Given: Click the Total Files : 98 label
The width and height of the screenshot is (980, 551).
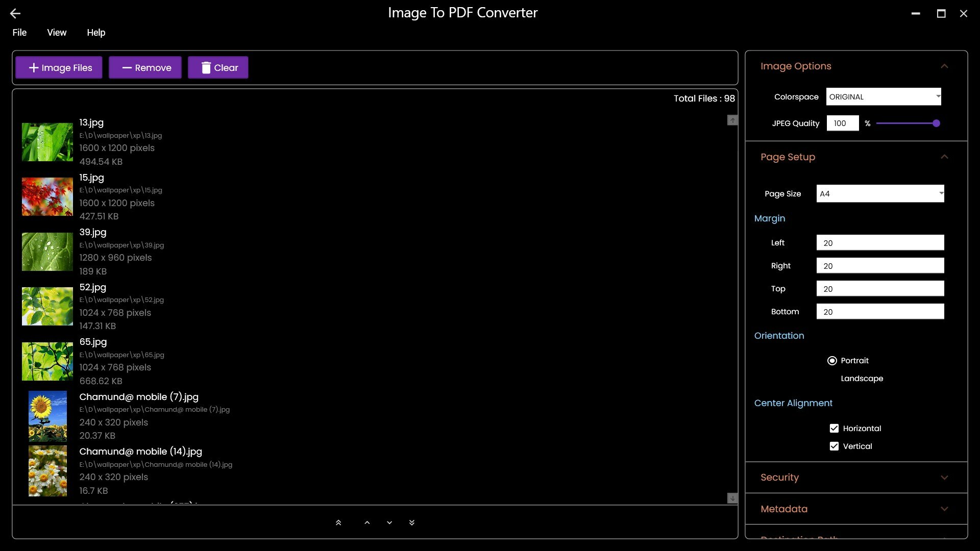Looking at the screenshot, I should (x=704, y=98).
